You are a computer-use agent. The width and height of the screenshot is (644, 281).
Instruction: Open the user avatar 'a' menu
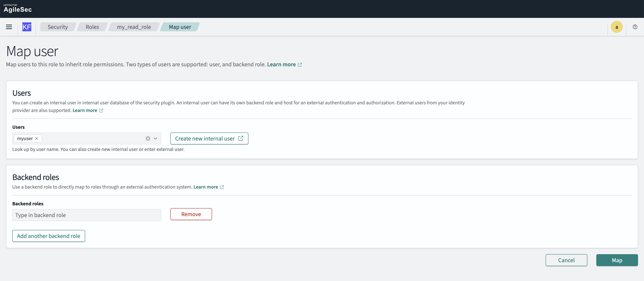coord(616,27)
